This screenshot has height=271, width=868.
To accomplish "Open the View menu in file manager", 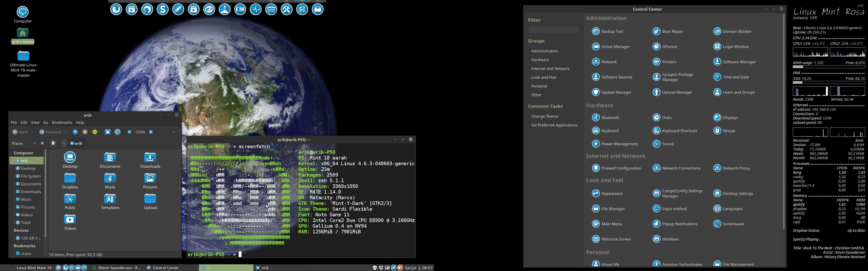I will click(35, 123).
